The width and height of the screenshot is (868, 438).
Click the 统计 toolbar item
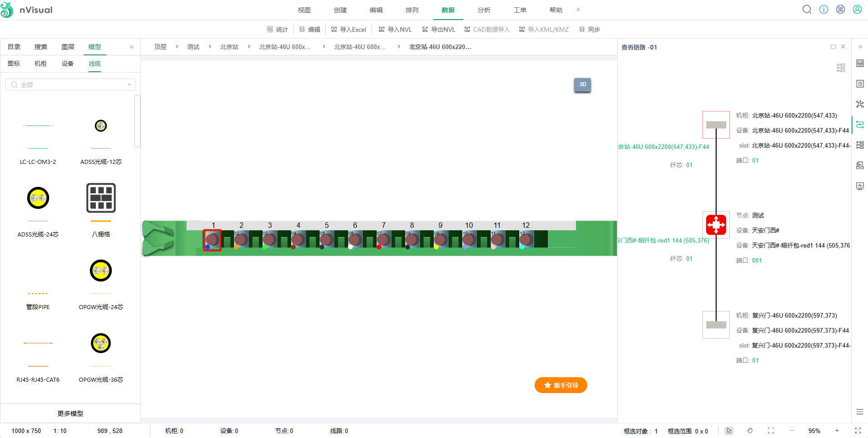point(278,30)
